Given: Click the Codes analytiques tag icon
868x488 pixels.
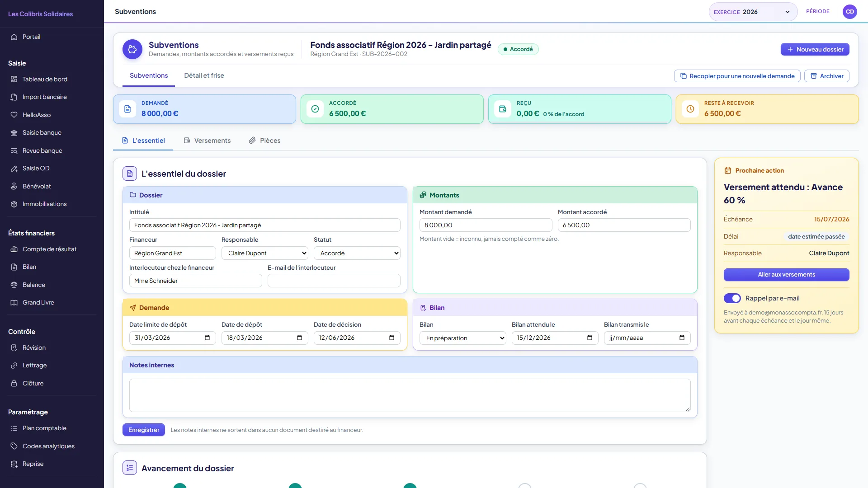Looking at the screenshot, I should point(14,446).
